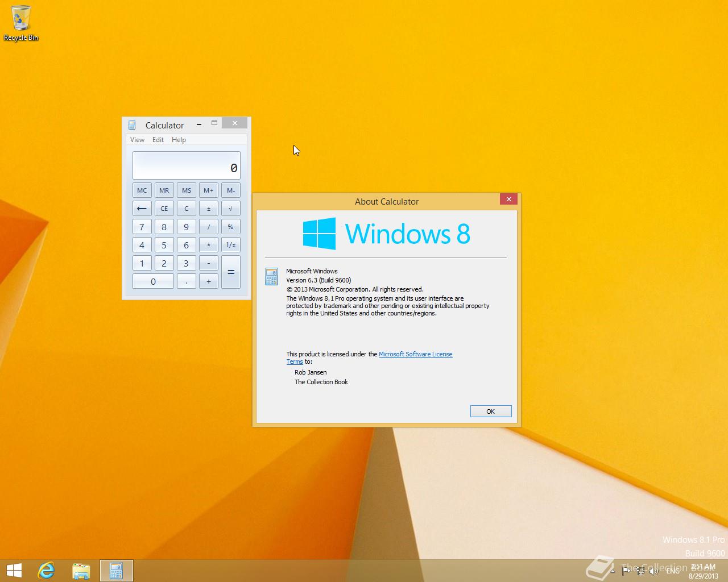The image size is (728, 582).
Task: Open the Microsoft Software License link
Action: click(x=416, y=354)
